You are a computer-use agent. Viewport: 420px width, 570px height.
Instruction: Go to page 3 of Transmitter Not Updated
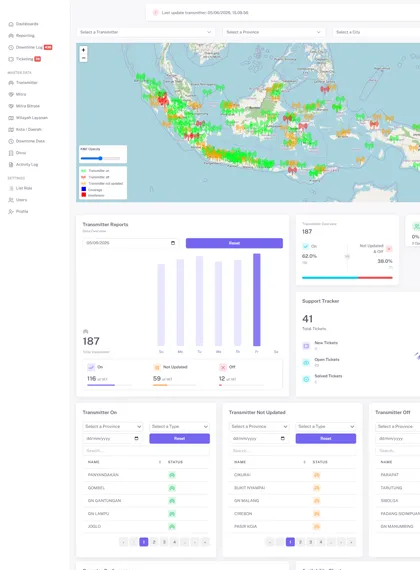tap(311, 542)
